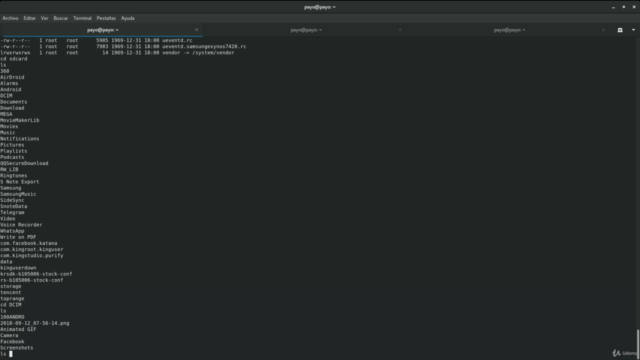
Task: Click the text 'Alarms'
Action: (x=9, y=83)
